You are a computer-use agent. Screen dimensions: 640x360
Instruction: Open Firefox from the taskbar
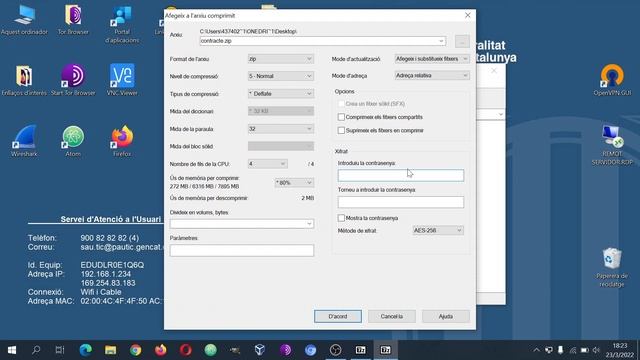coord(160,350)
